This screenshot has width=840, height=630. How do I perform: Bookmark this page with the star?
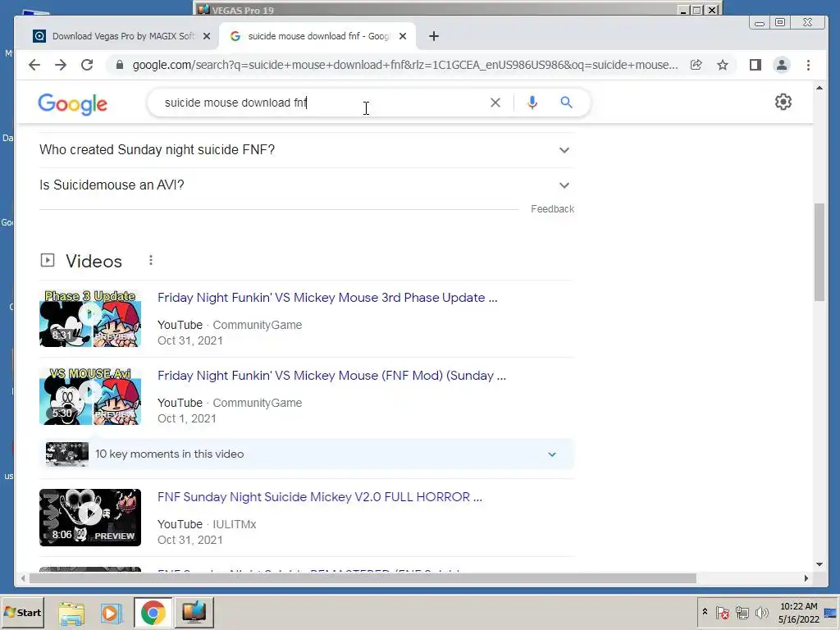pos(723,65)
